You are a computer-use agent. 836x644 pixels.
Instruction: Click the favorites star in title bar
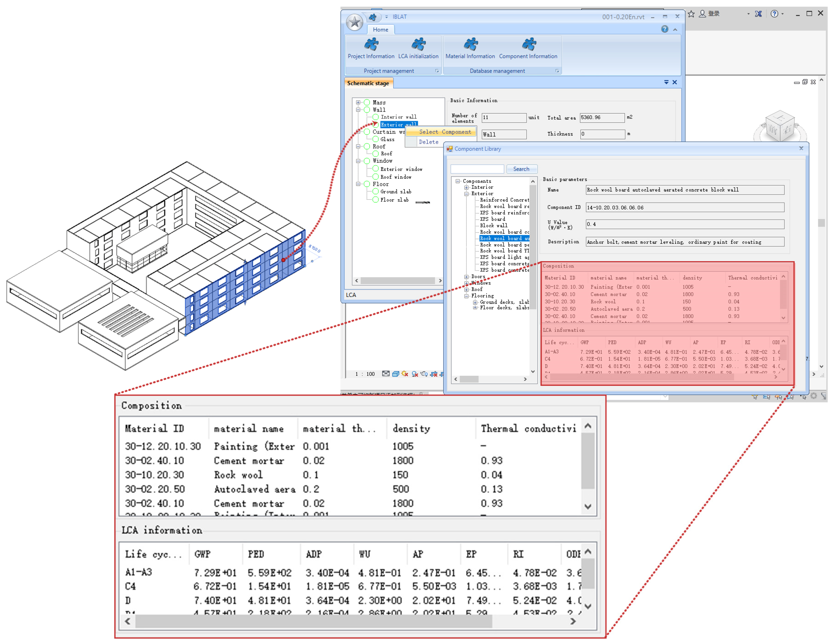click(691, 14)
